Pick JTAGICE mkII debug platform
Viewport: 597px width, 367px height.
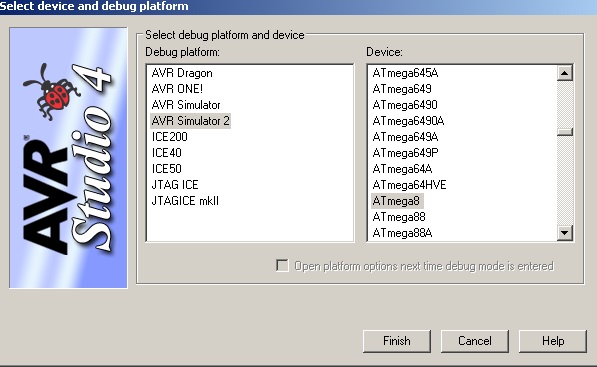[x=185, y=201]
